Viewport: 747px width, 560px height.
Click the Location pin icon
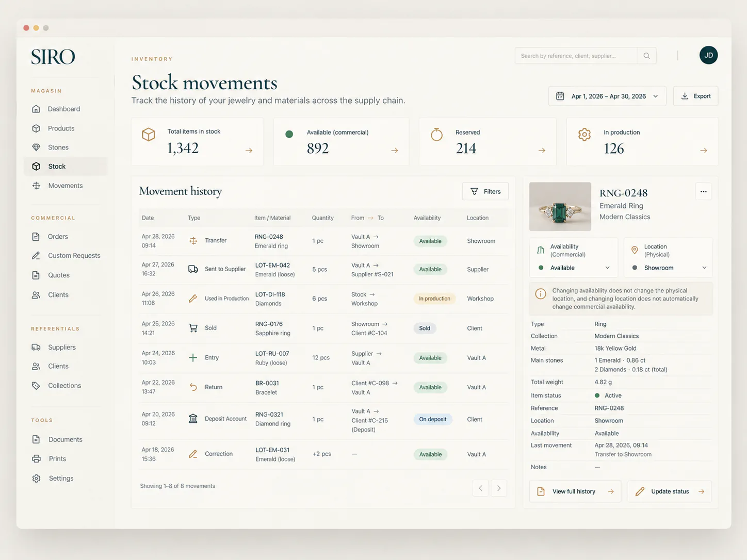(635, 250)
